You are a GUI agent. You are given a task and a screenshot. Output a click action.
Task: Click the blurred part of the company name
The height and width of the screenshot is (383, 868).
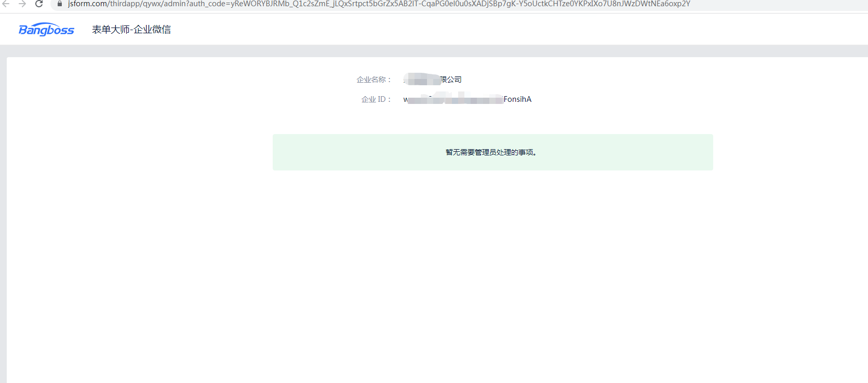(422, 80)
